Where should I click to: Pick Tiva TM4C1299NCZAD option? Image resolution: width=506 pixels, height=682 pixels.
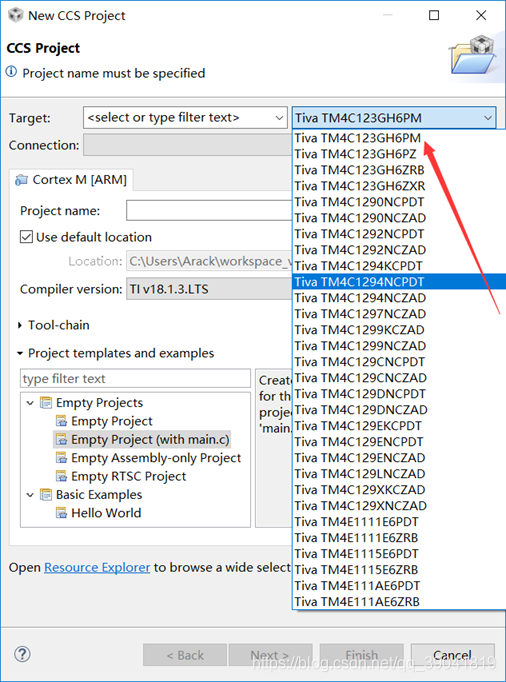tap(399, 346)
